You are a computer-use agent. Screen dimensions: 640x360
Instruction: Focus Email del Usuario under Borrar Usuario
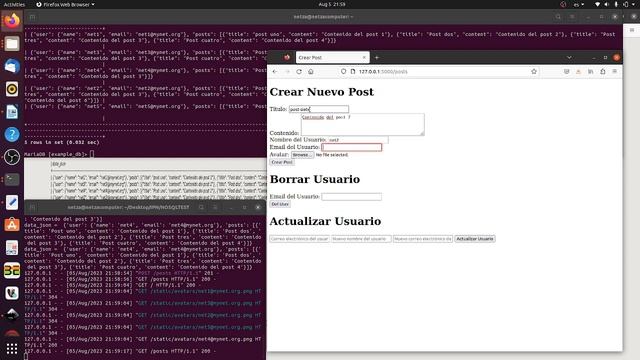click(351, 197)
